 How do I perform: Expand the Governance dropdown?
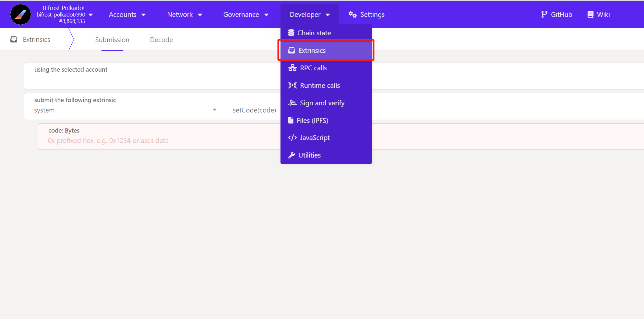coord(246,15)
